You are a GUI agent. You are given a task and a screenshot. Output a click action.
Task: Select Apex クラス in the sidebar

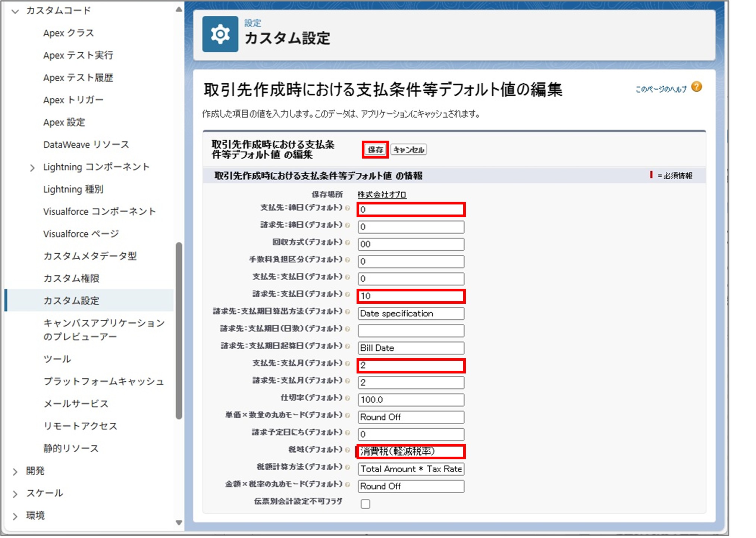tap(68, 33)
